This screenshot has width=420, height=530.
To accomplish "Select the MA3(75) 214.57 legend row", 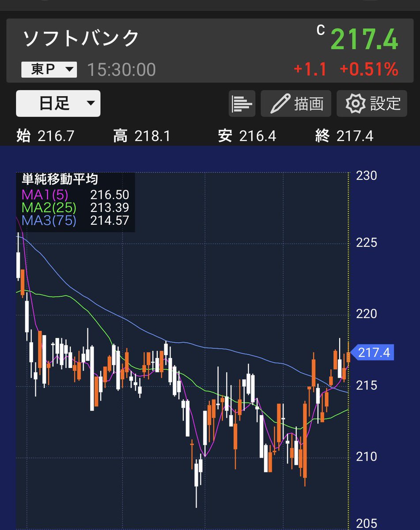I will tap(75, 220).
